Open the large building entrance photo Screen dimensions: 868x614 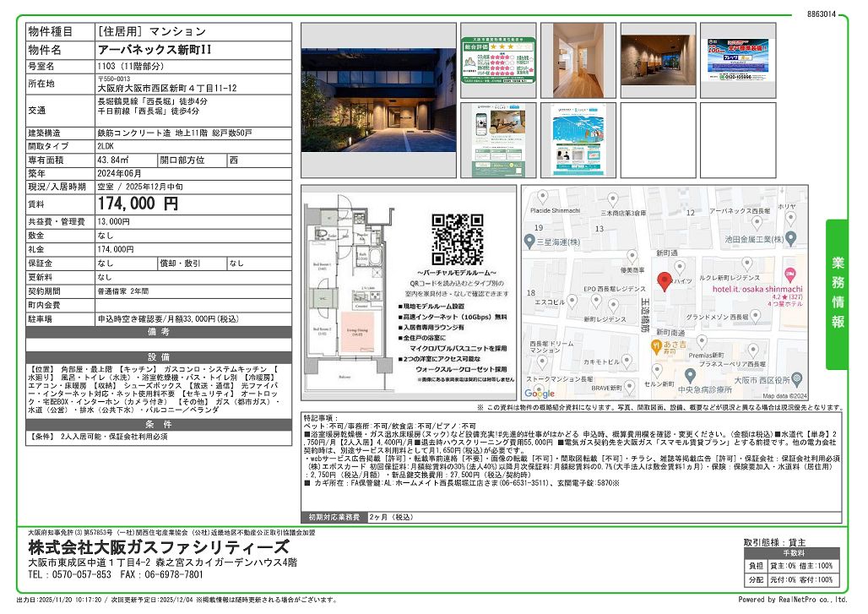pos(377,100)
